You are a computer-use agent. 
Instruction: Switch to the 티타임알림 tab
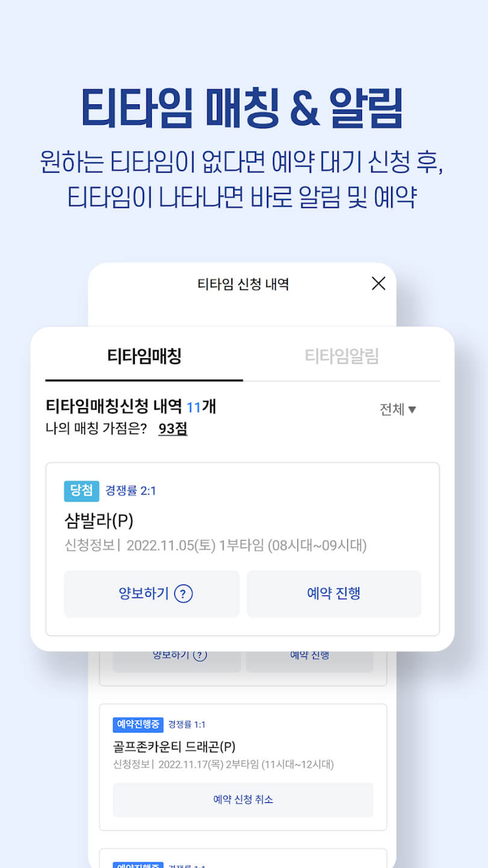coord(342,356)
